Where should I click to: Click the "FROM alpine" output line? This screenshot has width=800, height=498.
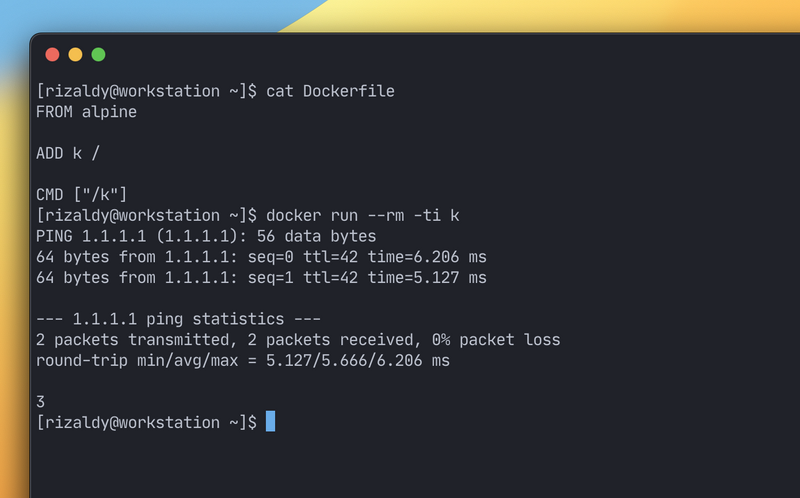(x=86, y=112)
